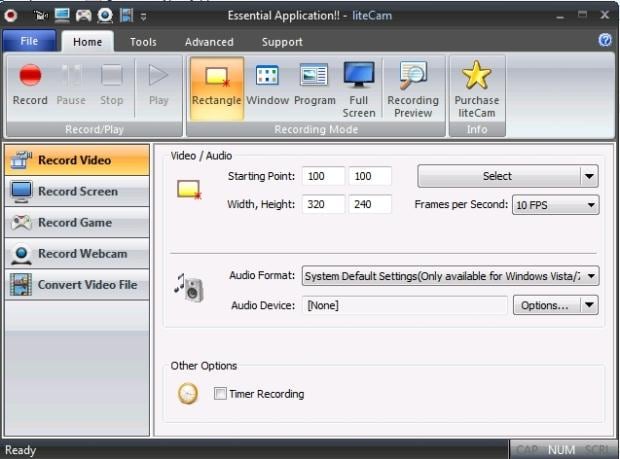620x459 pixels.
Task: Expand the Options dropdown arrow
Action: (589, 305)
